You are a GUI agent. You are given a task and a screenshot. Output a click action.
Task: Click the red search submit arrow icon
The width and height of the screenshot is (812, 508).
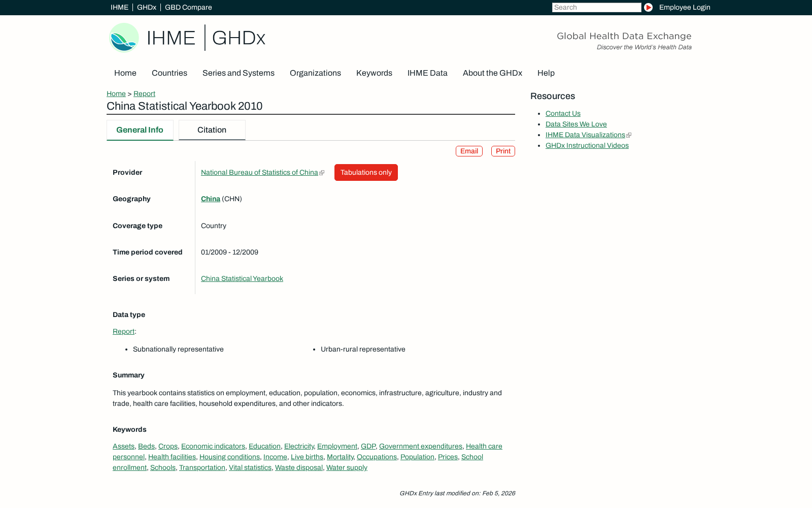[648, 7]
